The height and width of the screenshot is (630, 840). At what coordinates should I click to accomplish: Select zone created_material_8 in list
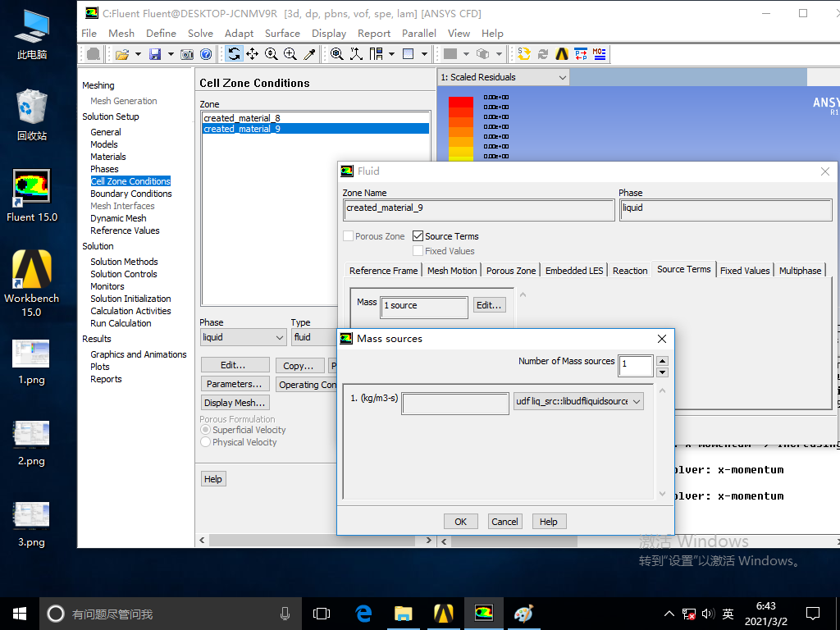click(x=316, y=118)
